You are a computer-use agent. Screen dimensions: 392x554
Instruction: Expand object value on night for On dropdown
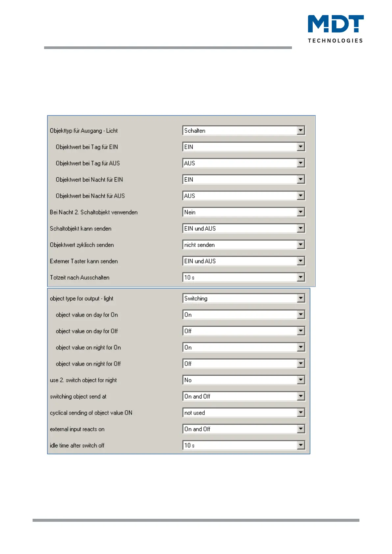click(x=301, y=347)
